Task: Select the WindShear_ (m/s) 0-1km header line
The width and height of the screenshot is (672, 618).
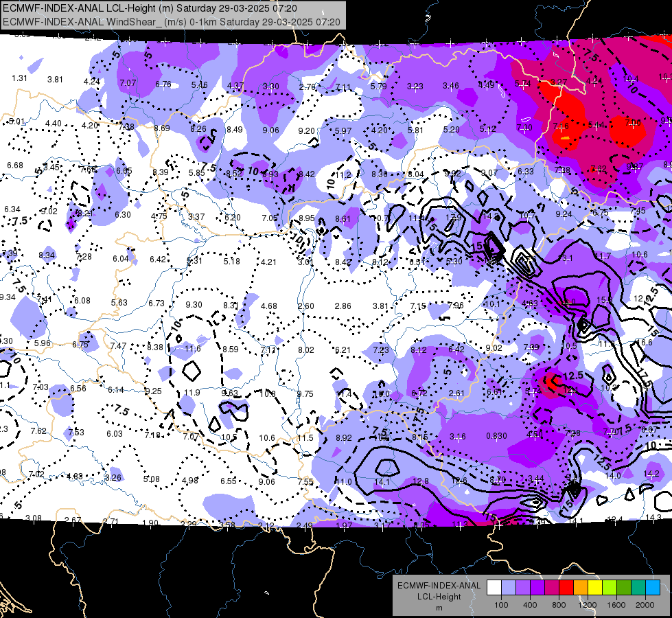Action: (172, 22)
